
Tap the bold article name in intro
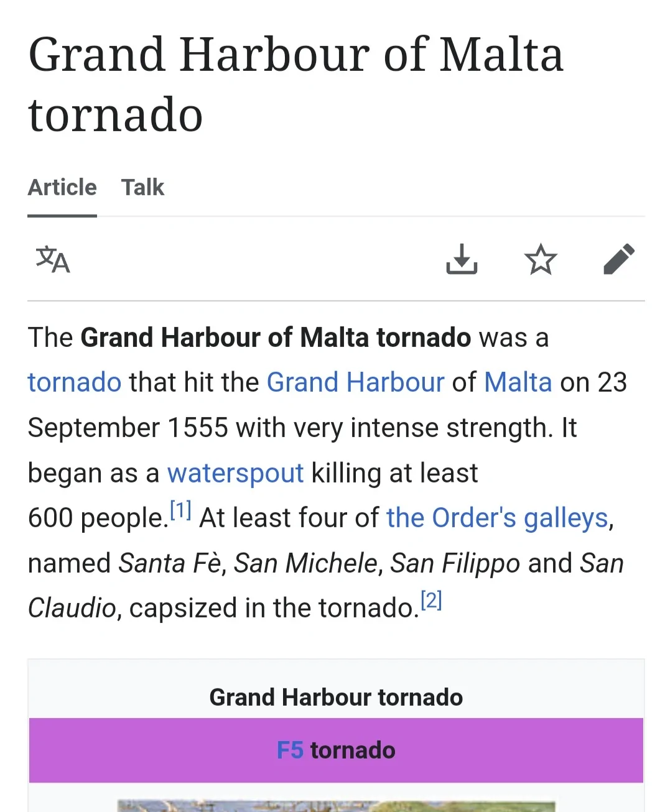(x=276, y=338)
